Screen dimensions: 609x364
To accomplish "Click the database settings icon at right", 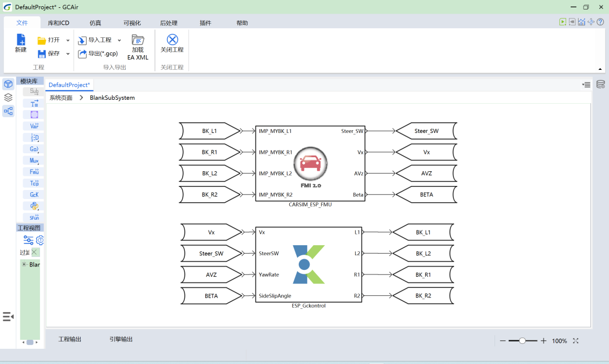I will tap(601, 84).
